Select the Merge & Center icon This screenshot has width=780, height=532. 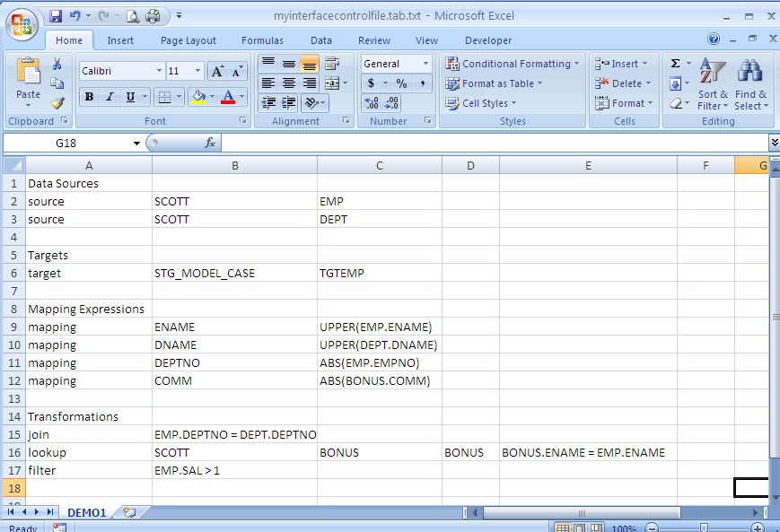point(333,83)
